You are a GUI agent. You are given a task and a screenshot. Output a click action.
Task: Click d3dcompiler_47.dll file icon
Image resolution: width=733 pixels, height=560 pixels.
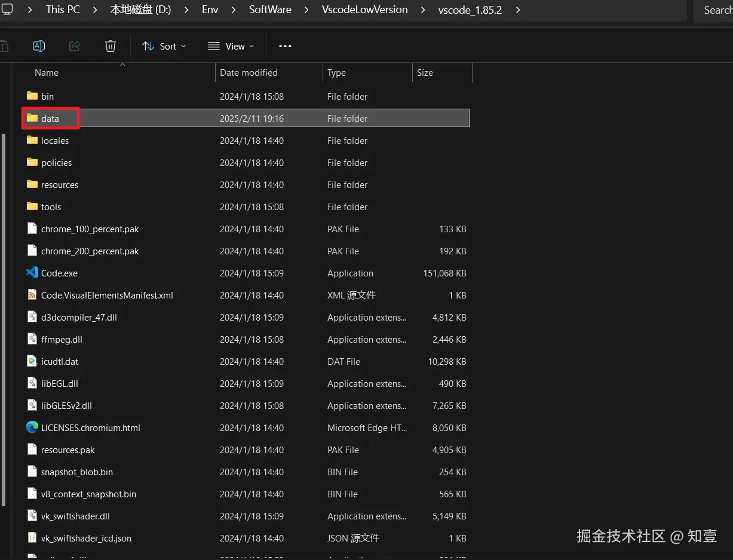click(32, 317)
